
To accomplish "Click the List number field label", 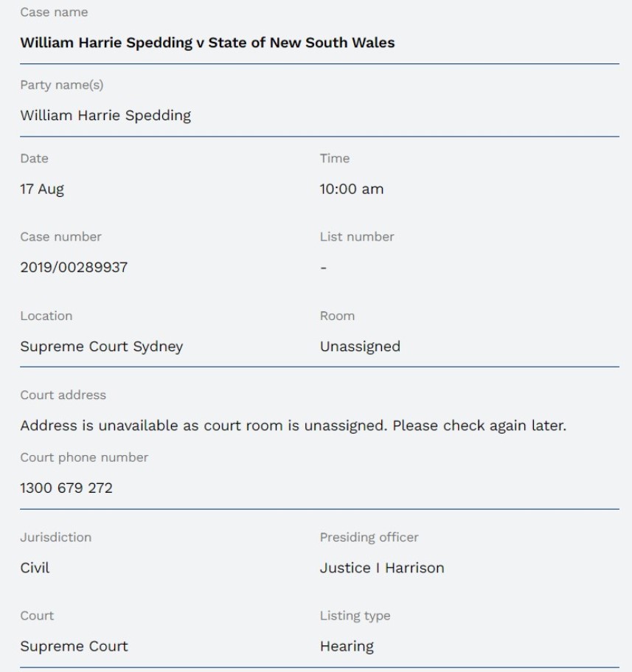I will tap(357, 237).
